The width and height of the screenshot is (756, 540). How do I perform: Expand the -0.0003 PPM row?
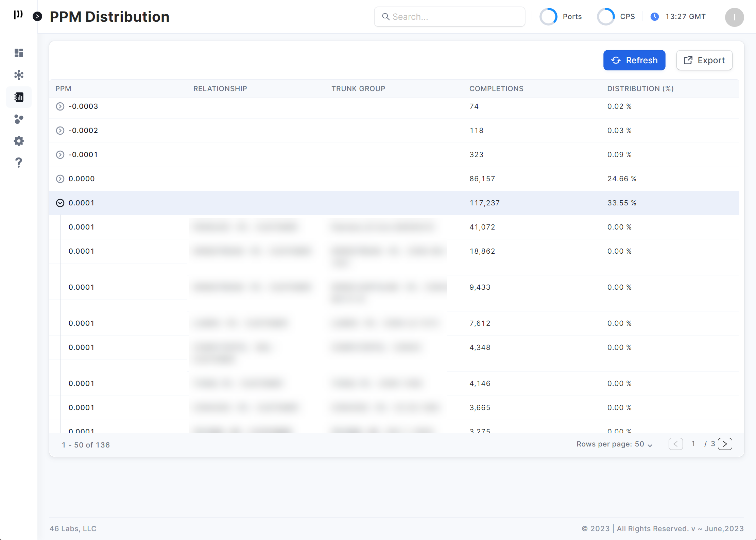coord(60,106)
